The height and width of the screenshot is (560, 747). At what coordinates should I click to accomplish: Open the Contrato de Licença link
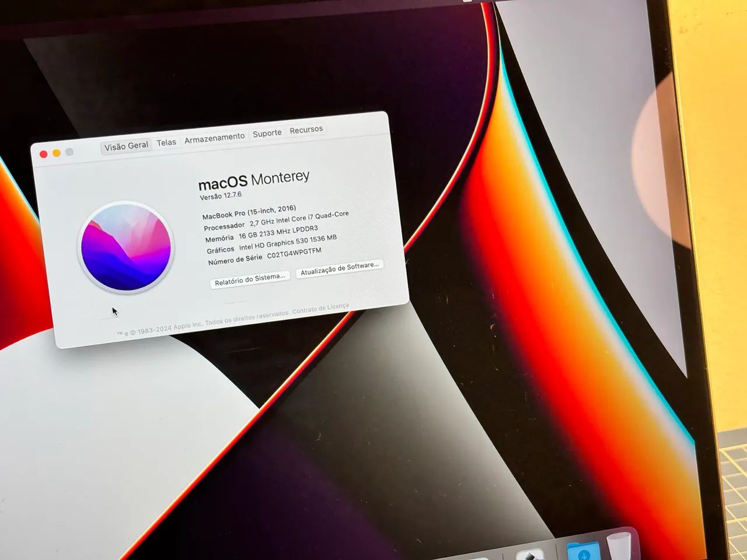click(x=320, y=309)
